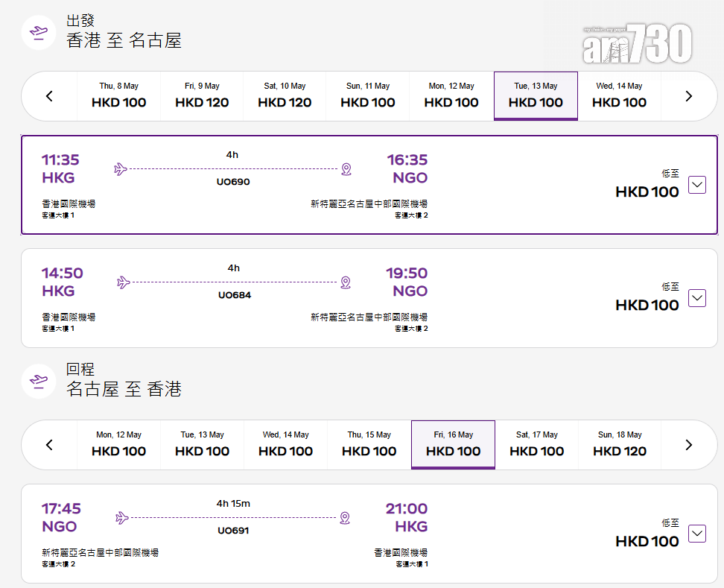Image resolution: width=724 pixels, height=588 pixels.
Task: Click destination pin icon on UO690 flight
Action: [x=346, y=169]
